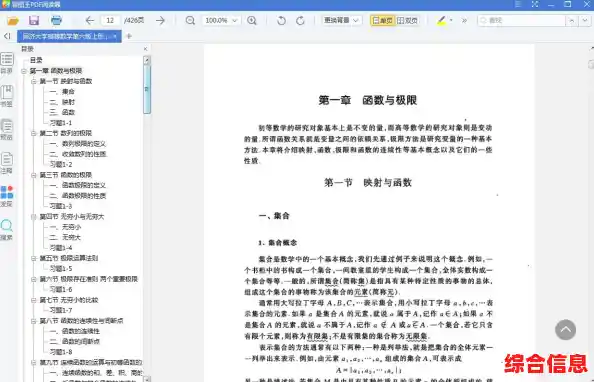
Task: Jump to 二、函数的间断点 outline entry
Action: pyautogui.click(x=75, y=341)
